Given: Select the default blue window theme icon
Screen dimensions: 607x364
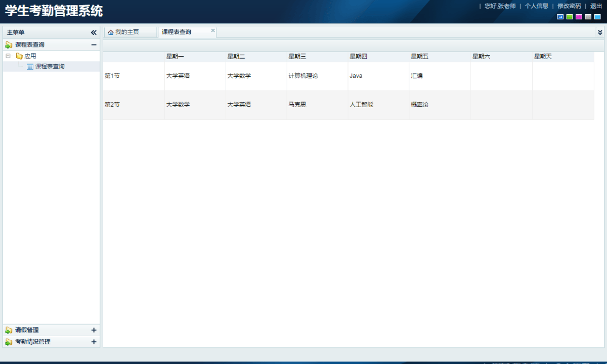Looking at the screenshot, I should [560, 17].
